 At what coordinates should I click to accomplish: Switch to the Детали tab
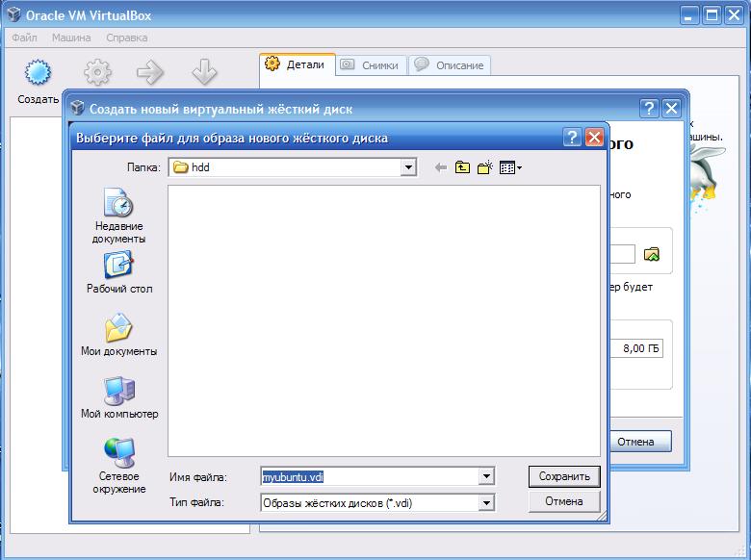(x=298, y=64)
